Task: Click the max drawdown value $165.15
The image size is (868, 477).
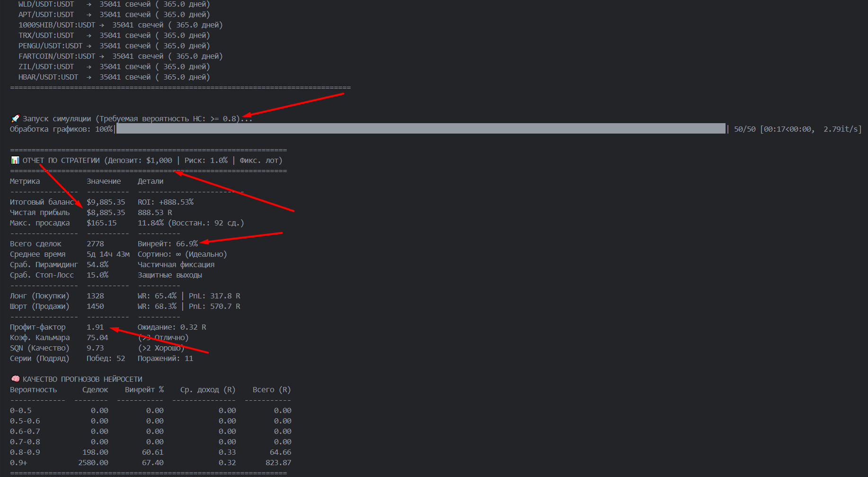Action: click(x=102, y=223)
